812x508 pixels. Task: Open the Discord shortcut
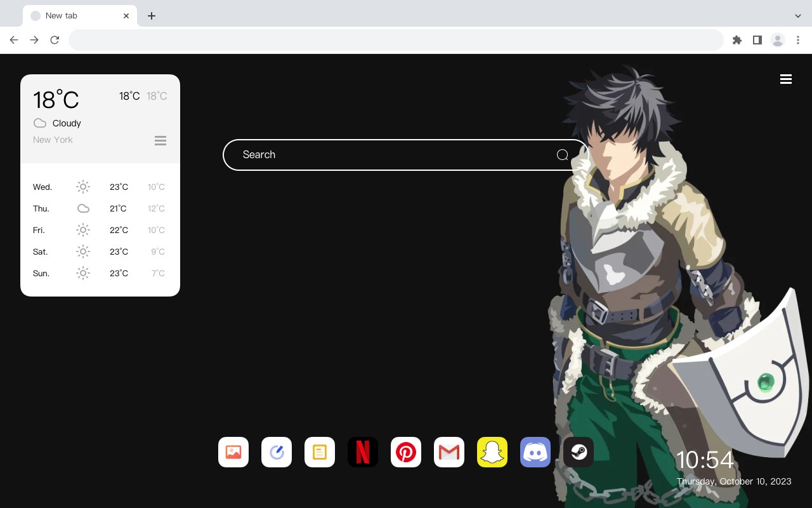click(535, 452)
